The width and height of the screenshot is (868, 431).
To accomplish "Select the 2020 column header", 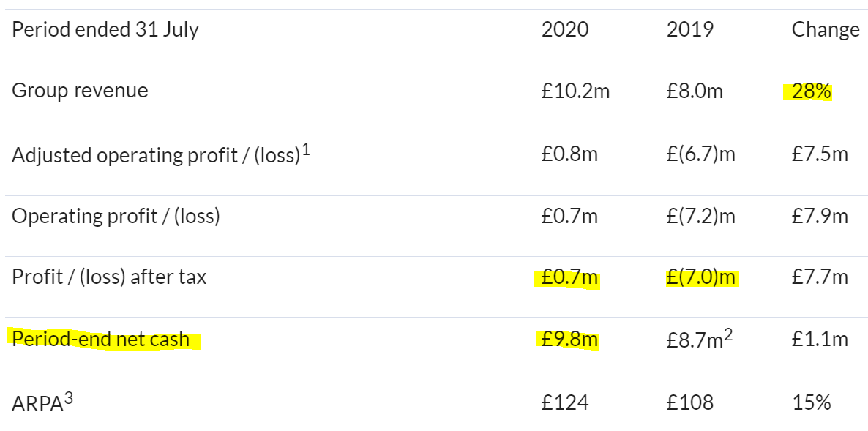I will coord(565,29).
